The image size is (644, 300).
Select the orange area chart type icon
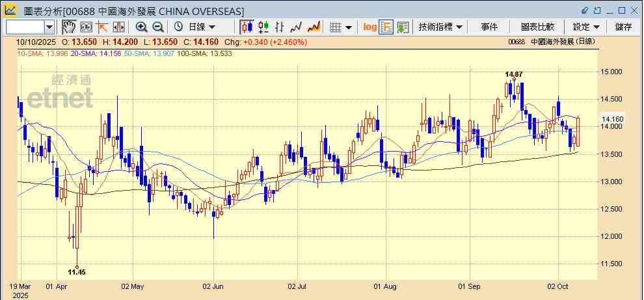314,27
